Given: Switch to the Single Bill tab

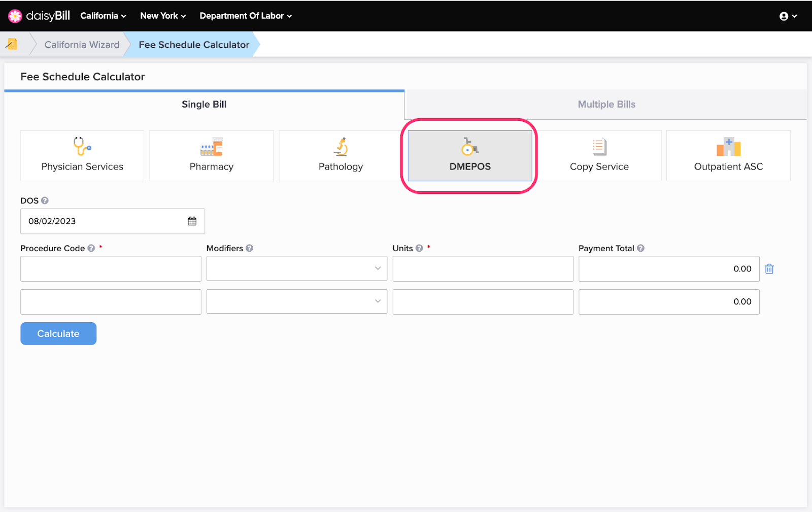Looking at the screenshot, I should (204, 104).
